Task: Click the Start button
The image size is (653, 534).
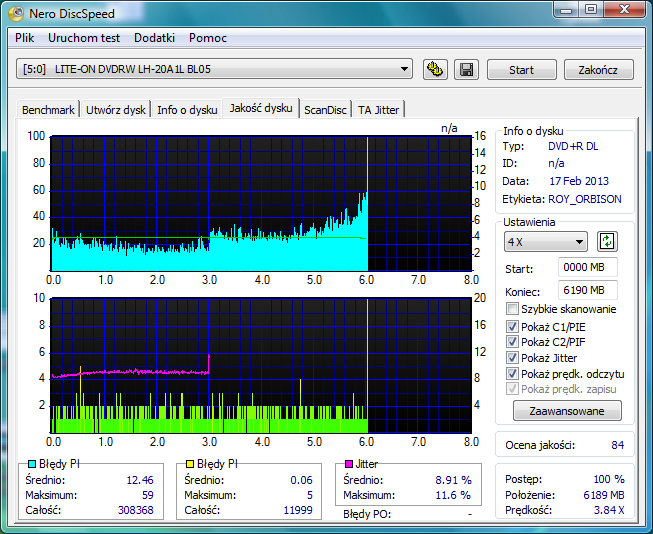Action: [x=521, y=70]
